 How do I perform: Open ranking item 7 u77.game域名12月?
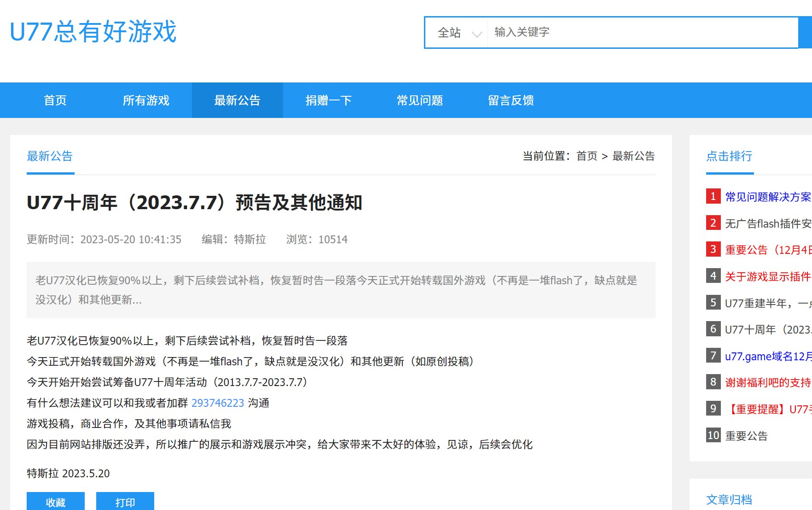pyautogui.click(x=768, y=357)
